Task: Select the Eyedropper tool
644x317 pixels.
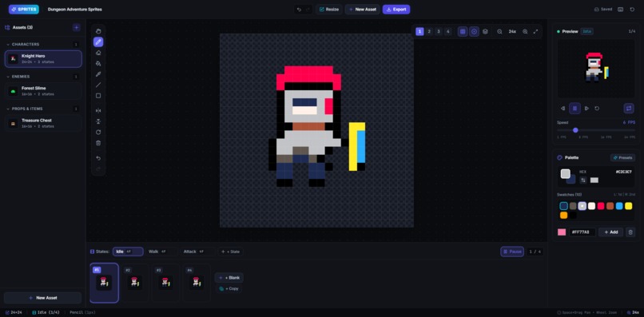Action: click(x=98, y=74)
